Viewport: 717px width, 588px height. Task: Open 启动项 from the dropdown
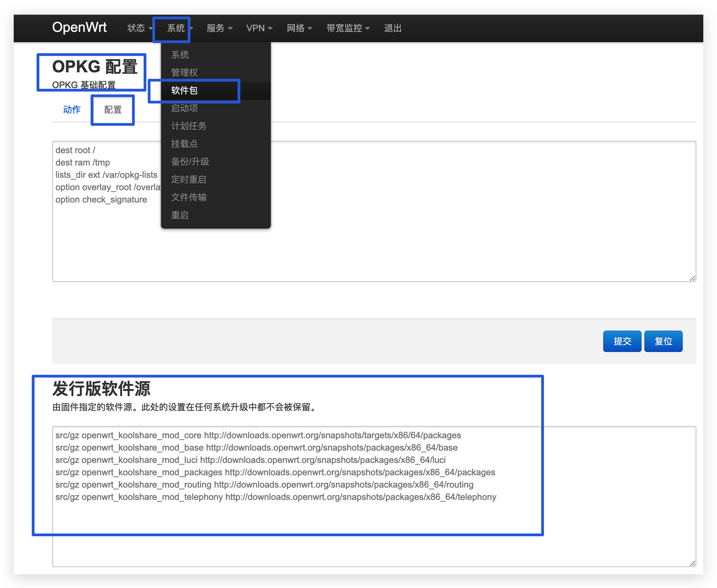184,108
